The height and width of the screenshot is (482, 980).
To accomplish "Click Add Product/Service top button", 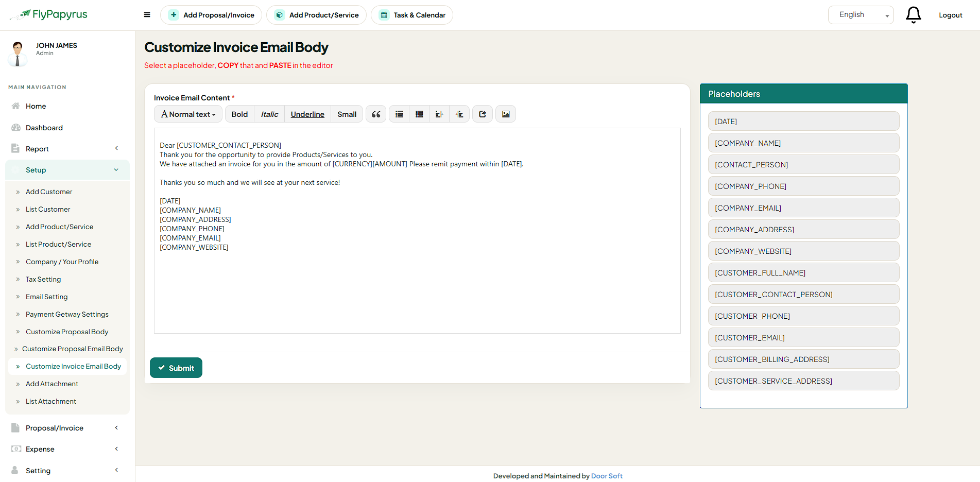I will click(x=316, y=15).
